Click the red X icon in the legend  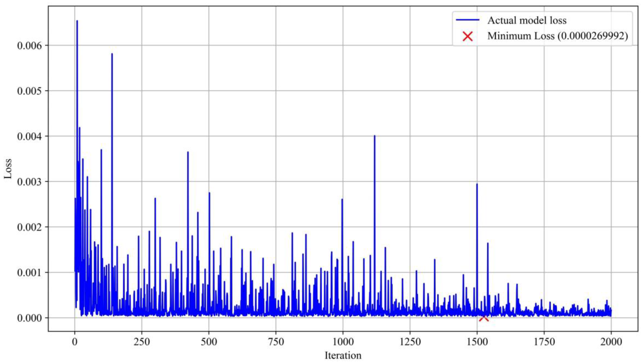(x=468, y=37)
